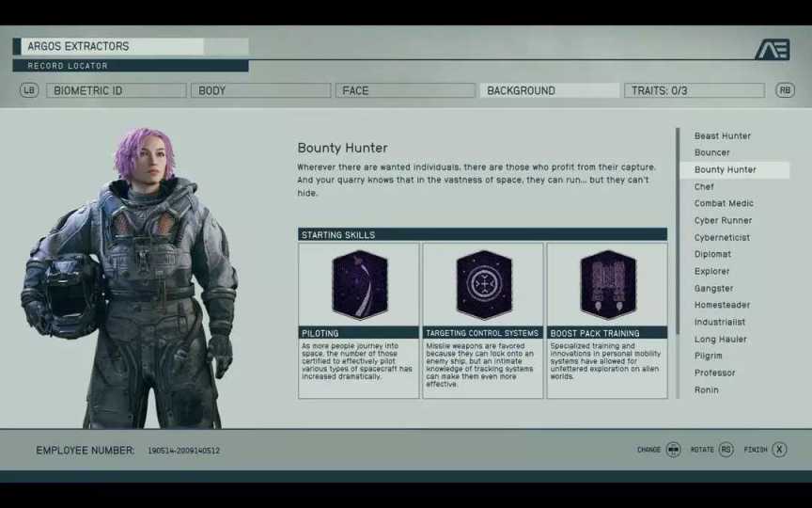This screenshot has height=508, width=812.
Task: Click the Piloting skill description text
Action: 357,361
